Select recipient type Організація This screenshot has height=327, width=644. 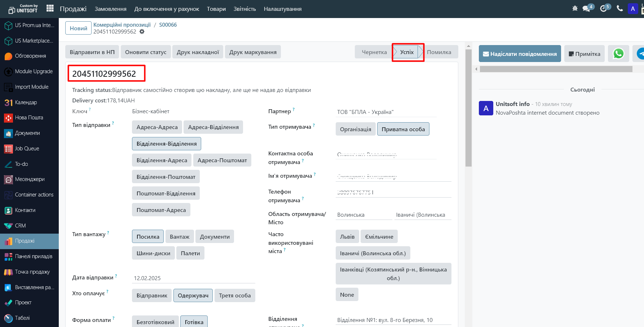point(355,129)
